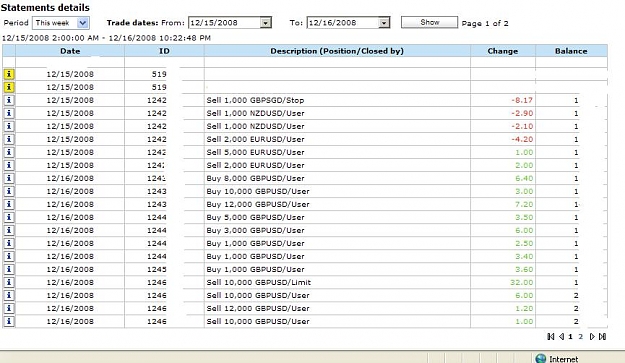The image size is (625, 363).
Task: Click into the From date field 12/15/2008
Action: point(224,23)
